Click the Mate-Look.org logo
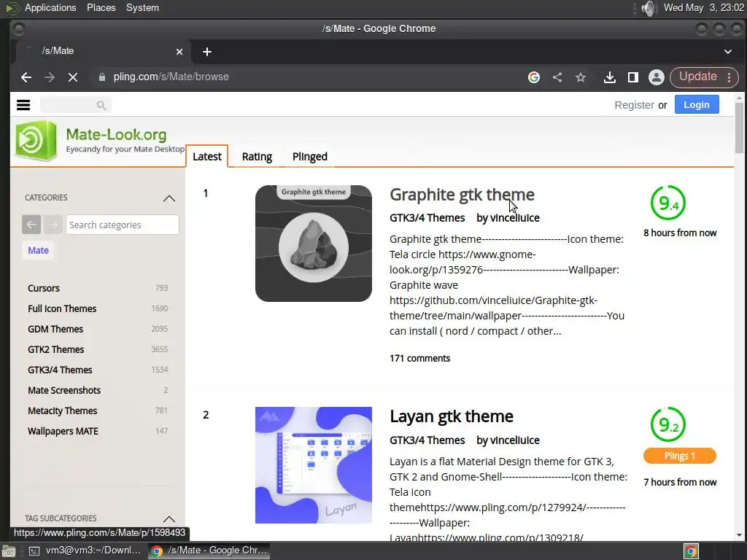Screen dimensions: 747x560 [x=36, y=140]
